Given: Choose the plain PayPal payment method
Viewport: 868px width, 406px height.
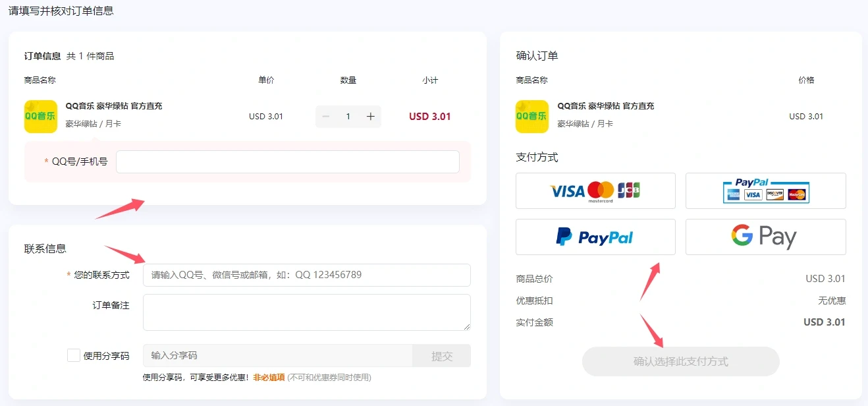Looking at the screenshot, I should point(595,237).
